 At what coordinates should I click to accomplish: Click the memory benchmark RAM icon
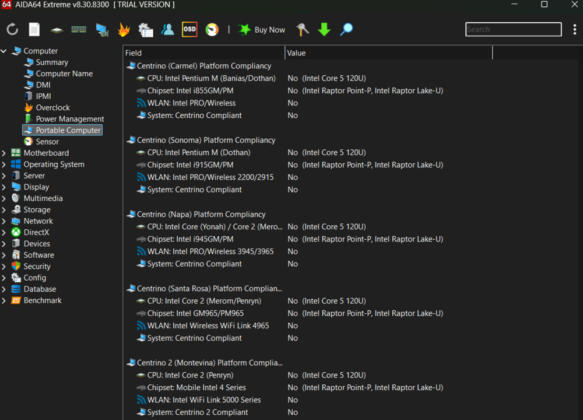coord(78,29)
